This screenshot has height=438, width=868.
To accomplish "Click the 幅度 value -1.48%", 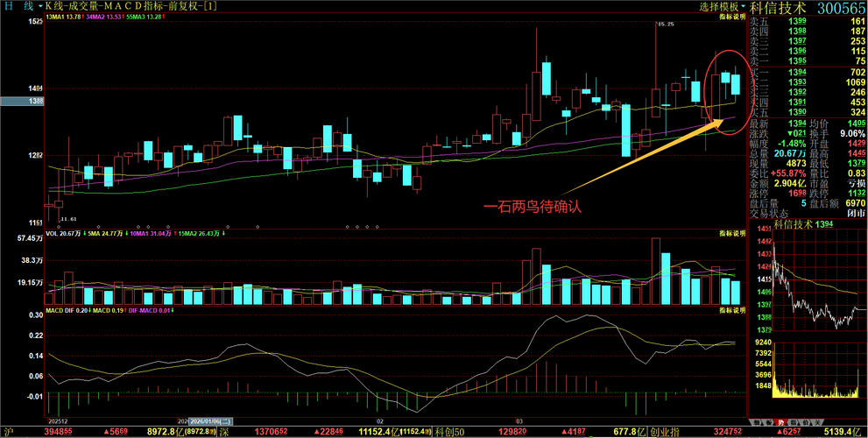I will coord(792,144).
